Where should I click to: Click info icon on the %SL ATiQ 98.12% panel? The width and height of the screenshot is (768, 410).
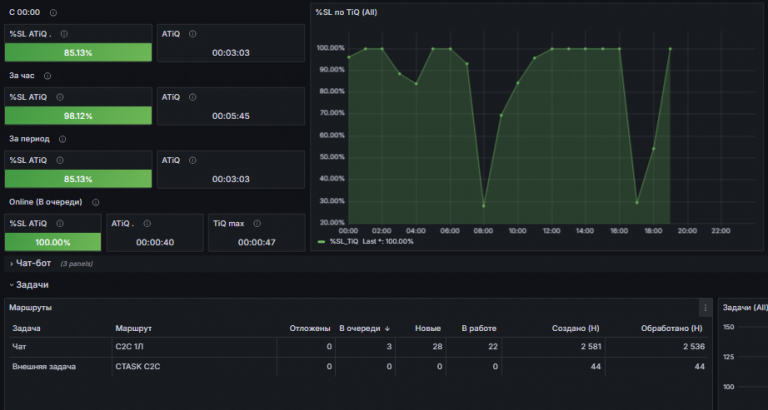tap(60, 97)
